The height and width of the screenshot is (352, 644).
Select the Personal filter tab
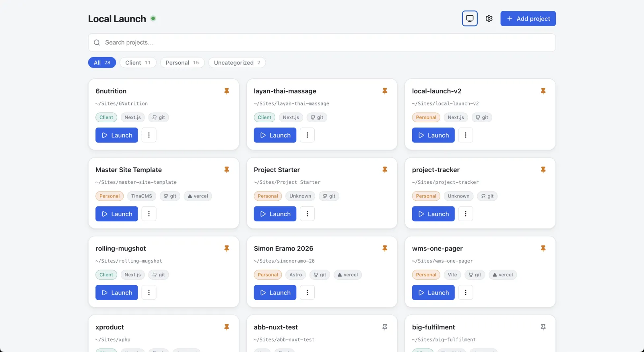[182, 63]
